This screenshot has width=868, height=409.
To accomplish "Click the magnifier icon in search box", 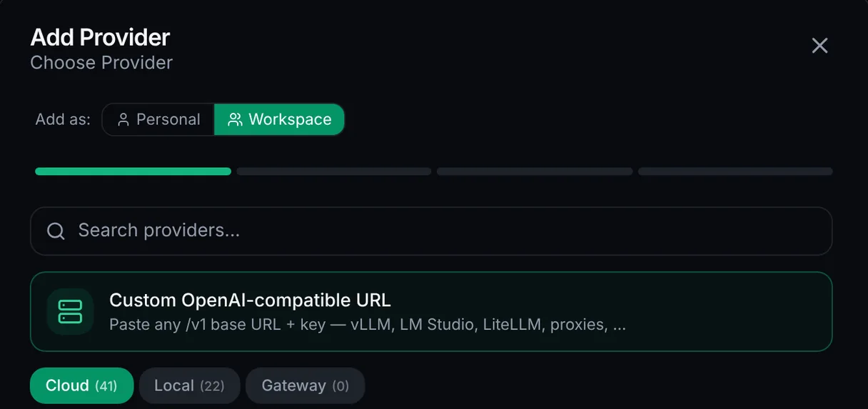I will click(x=56, y=231).
